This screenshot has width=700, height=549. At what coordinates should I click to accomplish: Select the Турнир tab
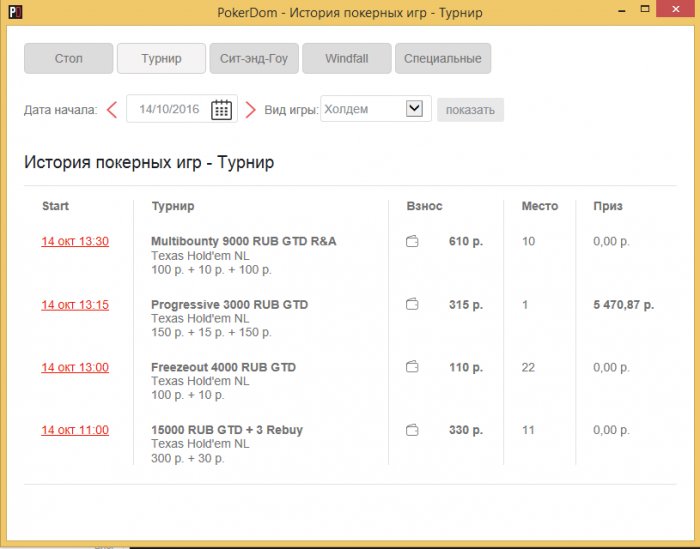point(161,59)
